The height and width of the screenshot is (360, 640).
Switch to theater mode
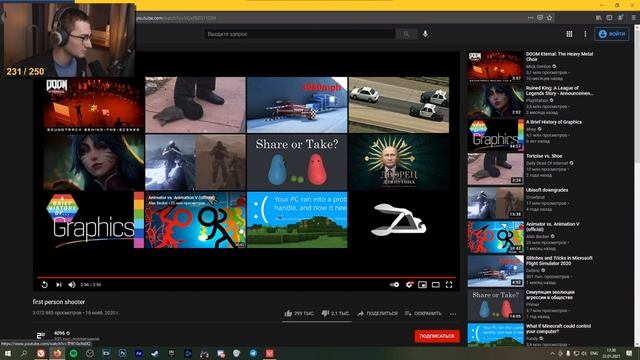(436, 284)
